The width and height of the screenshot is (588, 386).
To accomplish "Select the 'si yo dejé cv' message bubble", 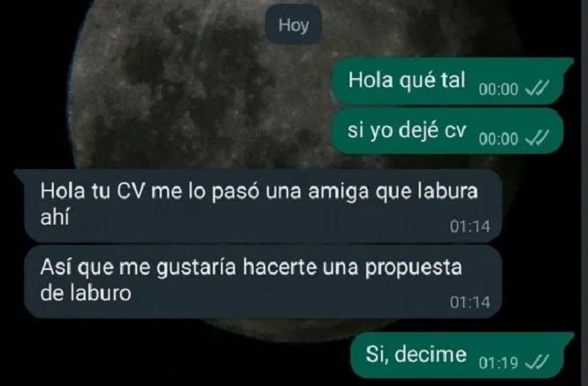I will (x=447, y=131).
